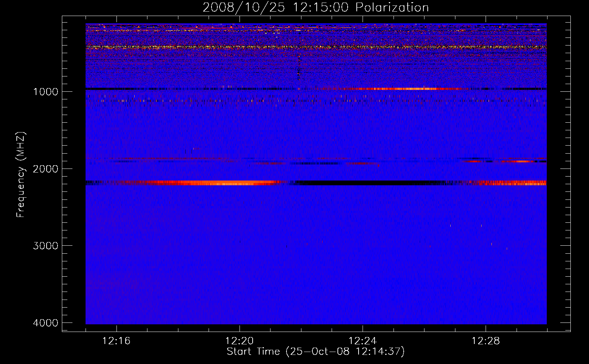Click the thin red line near 1900 MHz at 12:17
Screen dimensions: 589x364
[x=146, y=159]
